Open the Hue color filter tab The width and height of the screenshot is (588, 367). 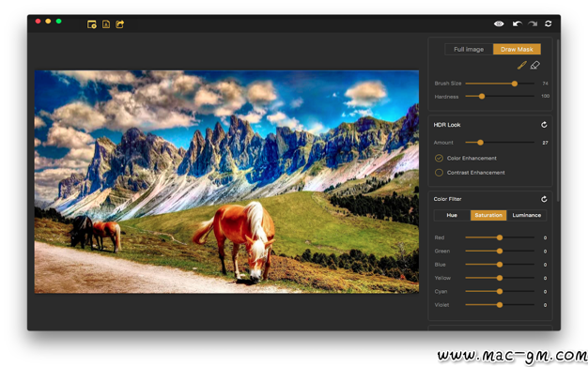pyautogui.click(x=452, y=215)
